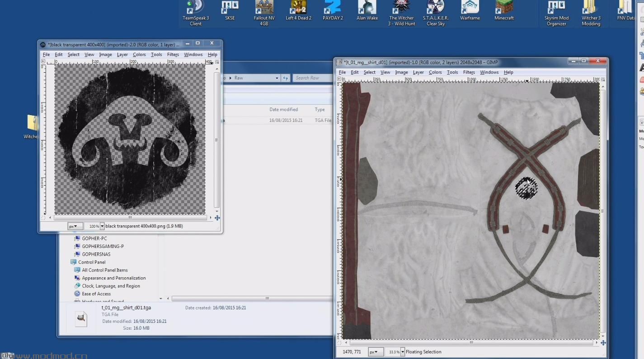Click horizontal scrollbar of shirt GIMP window
The image size is (644, 359).
471,343
